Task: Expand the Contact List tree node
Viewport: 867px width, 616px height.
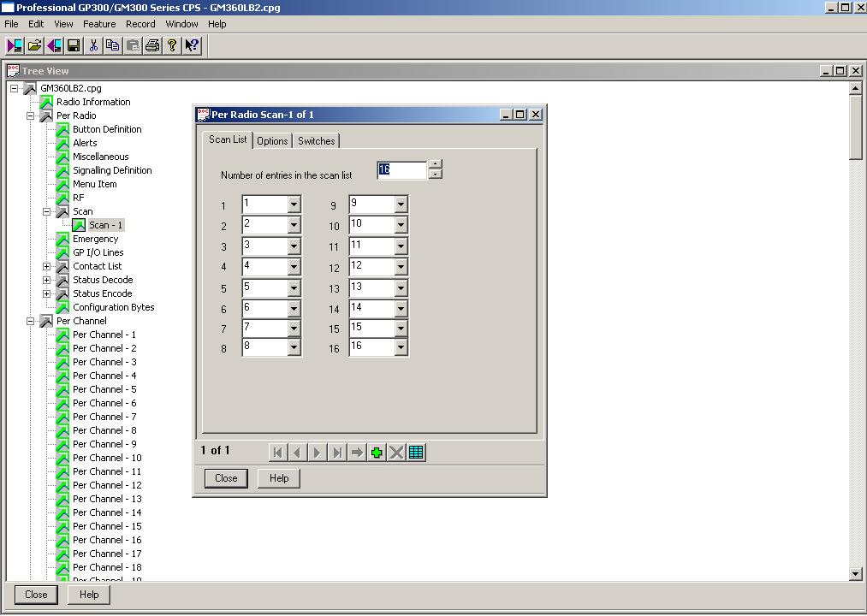Action: pos(47,266)
